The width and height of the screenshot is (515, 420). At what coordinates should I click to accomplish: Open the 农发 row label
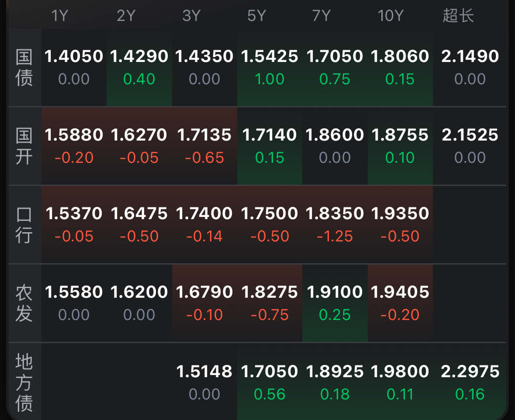pos(24,303)
